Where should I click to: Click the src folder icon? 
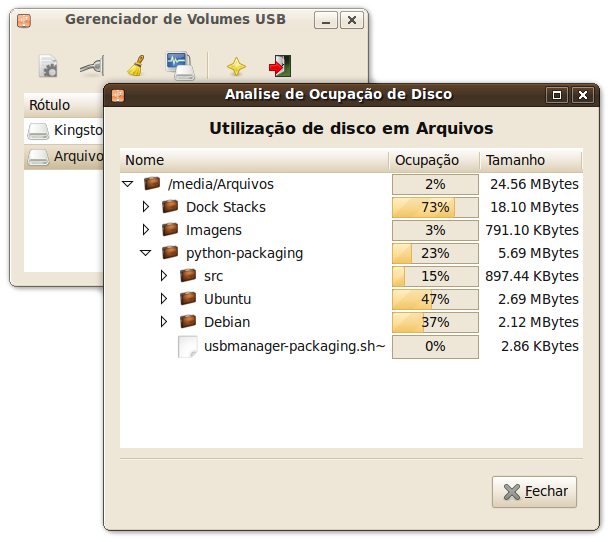tap(188, 275)
